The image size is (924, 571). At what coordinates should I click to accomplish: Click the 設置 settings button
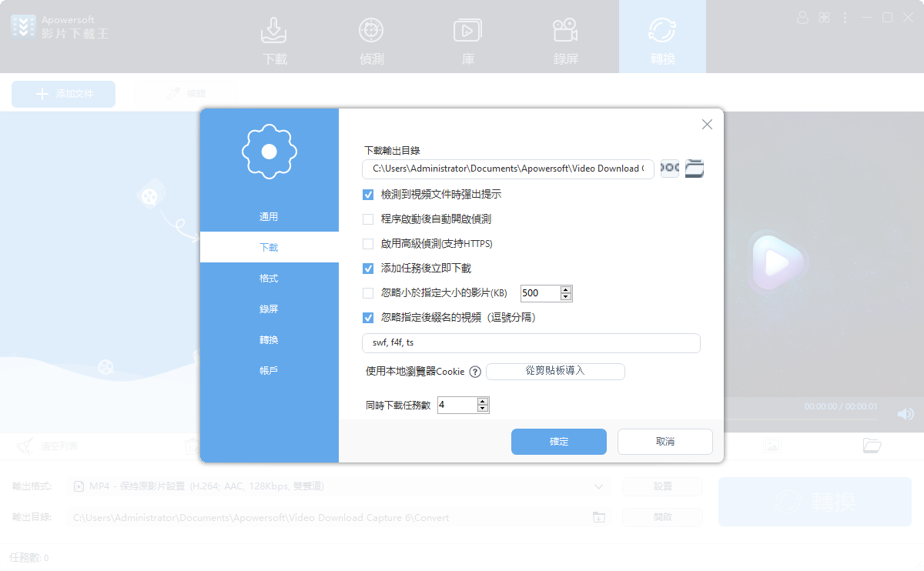[x=662, y=486]
